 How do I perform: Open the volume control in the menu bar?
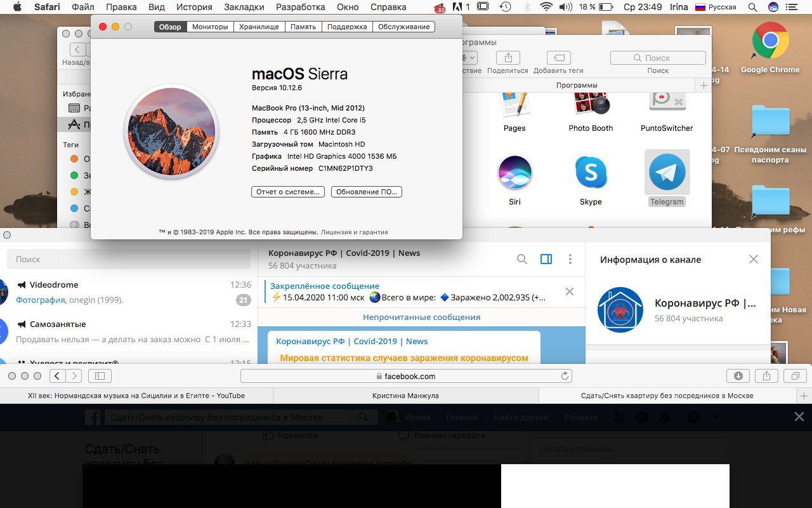pos(565,7)
